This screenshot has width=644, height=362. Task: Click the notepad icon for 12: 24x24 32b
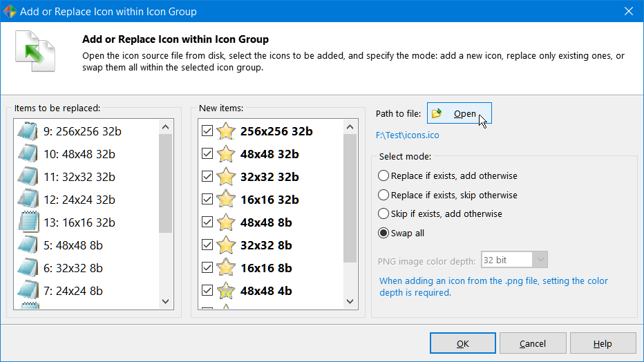(28, 200)
